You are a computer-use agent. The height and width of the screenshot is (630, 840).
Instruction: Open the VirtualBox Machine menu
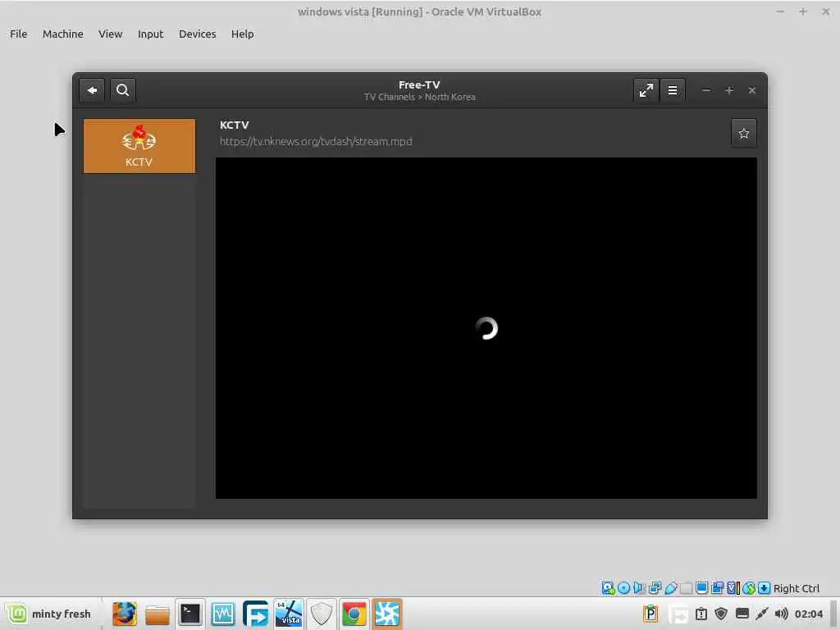[62, 34]
